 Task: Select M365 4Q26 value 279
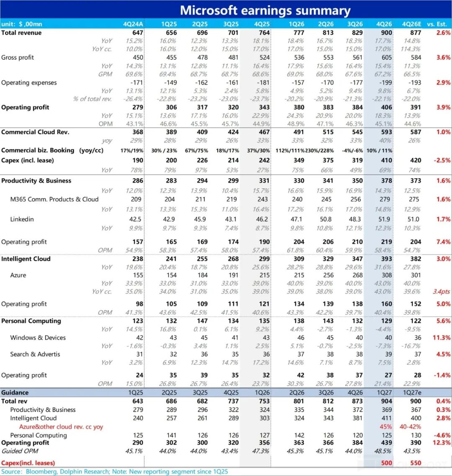point(385,199)
